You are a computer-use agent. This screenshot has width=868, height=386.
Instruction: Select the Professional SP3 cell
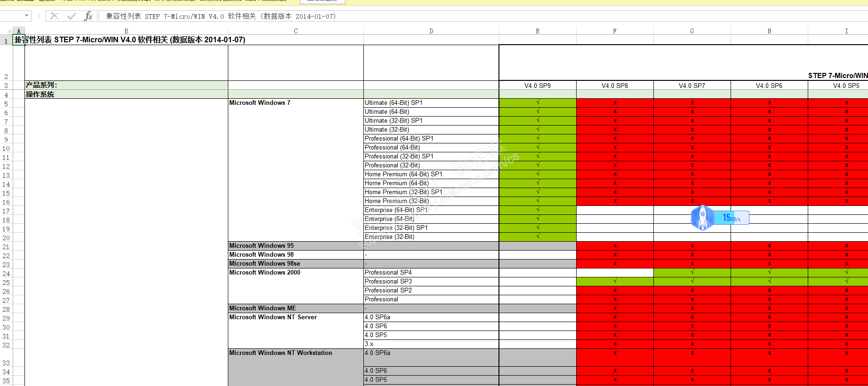point(431,282)
